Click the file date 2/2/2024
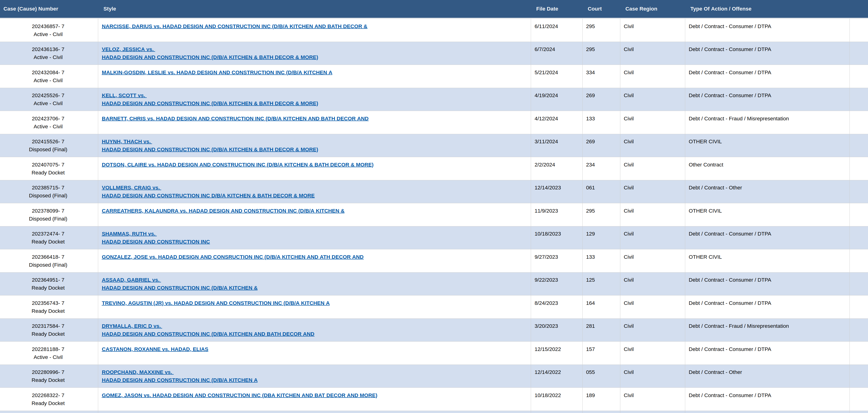This screenshot has height=413, width=868. coord(545,165)
